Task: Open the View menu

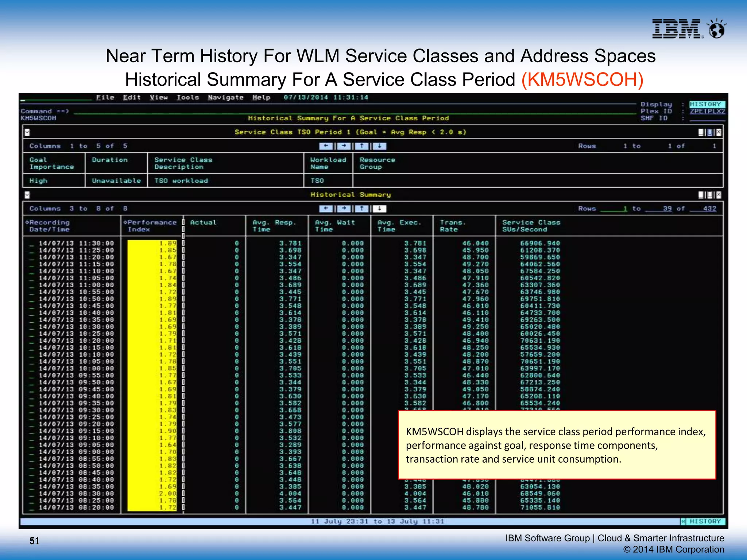Action: [x=159, y=97]
